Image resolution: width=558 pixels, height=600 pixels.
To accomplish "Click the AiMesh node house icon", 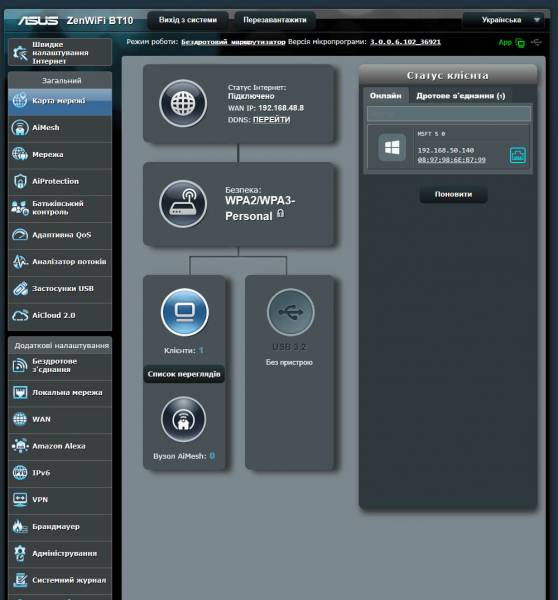I will pos(184,419).
